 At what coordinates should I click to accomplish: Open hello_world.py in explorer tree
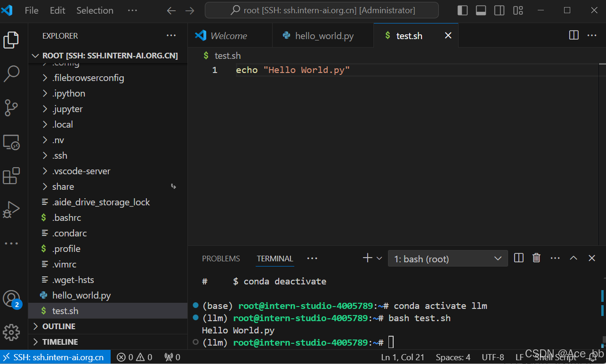click(x=108, y=295)
